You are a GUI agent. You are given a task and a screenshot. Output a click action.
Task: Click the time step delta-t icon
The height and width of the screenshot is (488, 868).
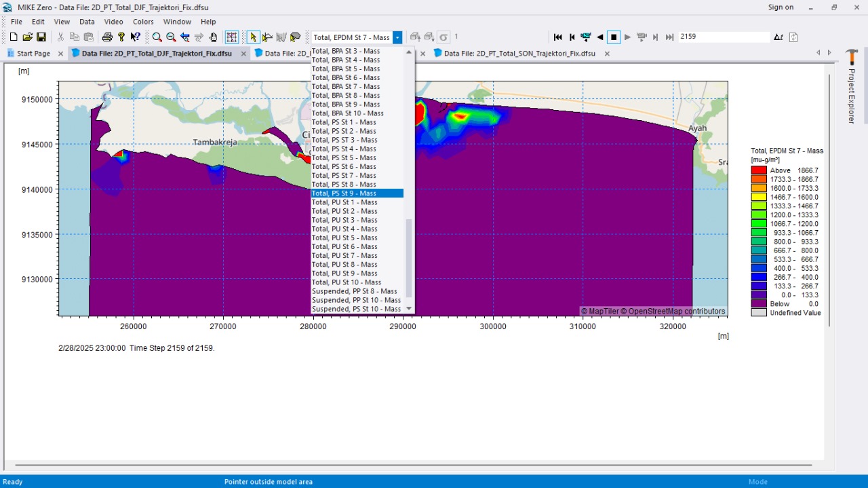[778, 37]
